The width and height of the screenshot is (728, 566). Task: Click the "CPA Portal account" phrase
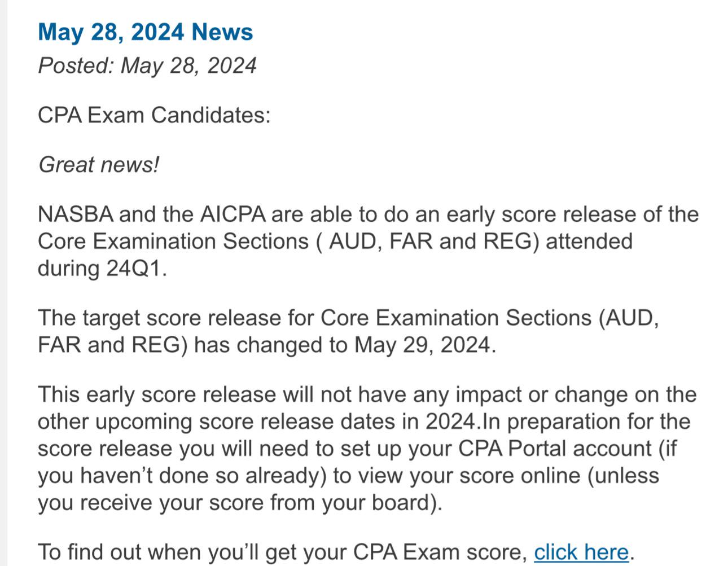(x=555, y=449)
